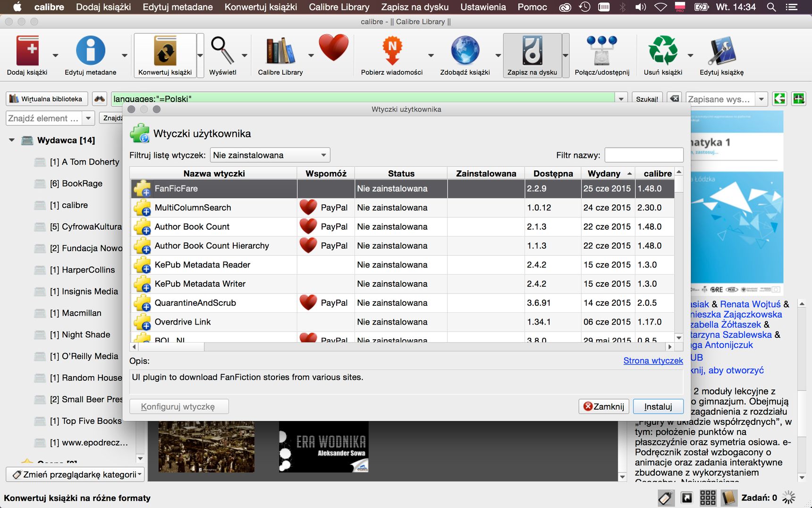Click the volume icon in menu bar

click(x=641, y=7)
